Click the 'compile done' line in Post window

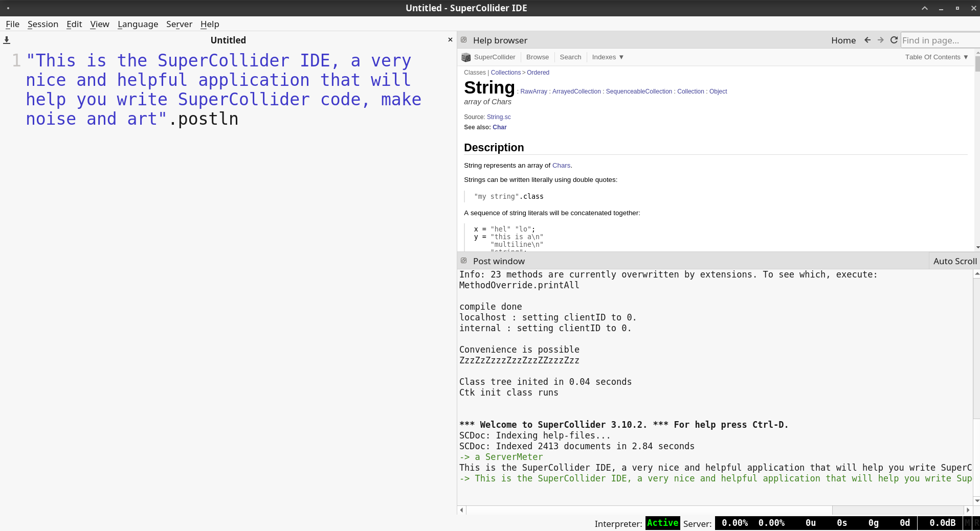(x=491, y=307)
